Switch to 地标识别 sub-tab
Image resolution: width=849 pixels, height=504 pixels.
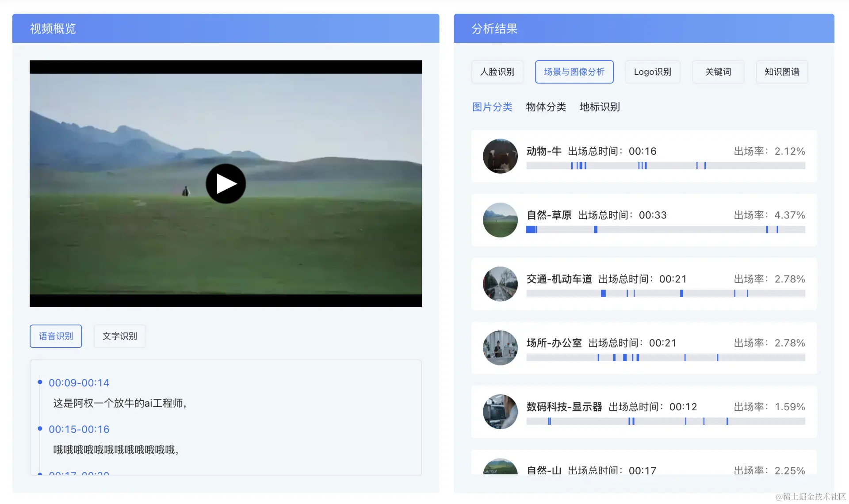click(600, 107)
